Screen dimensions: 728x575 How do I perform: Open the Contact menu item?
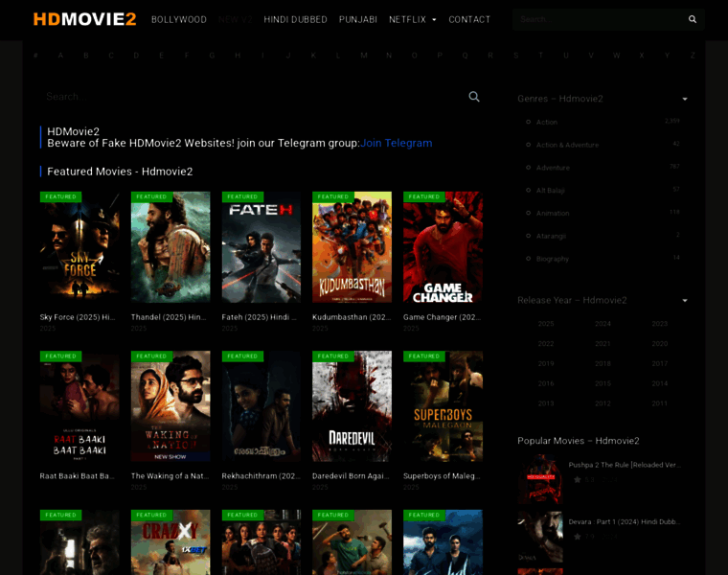tap(469, 19)
